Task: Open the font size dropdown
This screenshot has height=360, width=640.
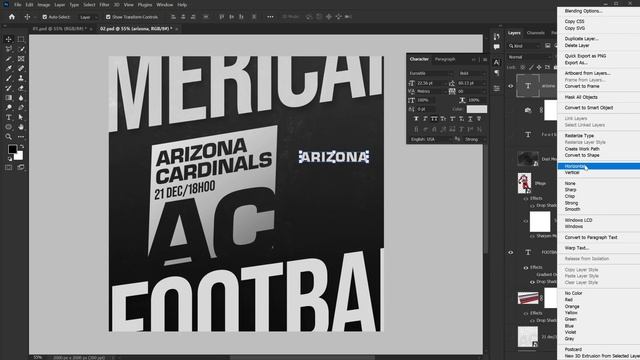Action: pyautogui.click(x=432, y=83)
